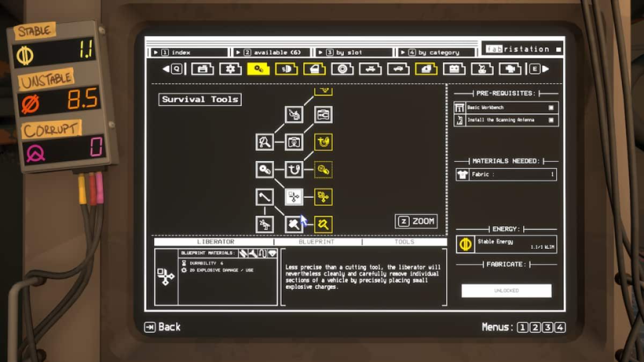Select the yellow hammer upgrade node
The height and width of the screenshot is (362, 644).
tap(323, 224)
